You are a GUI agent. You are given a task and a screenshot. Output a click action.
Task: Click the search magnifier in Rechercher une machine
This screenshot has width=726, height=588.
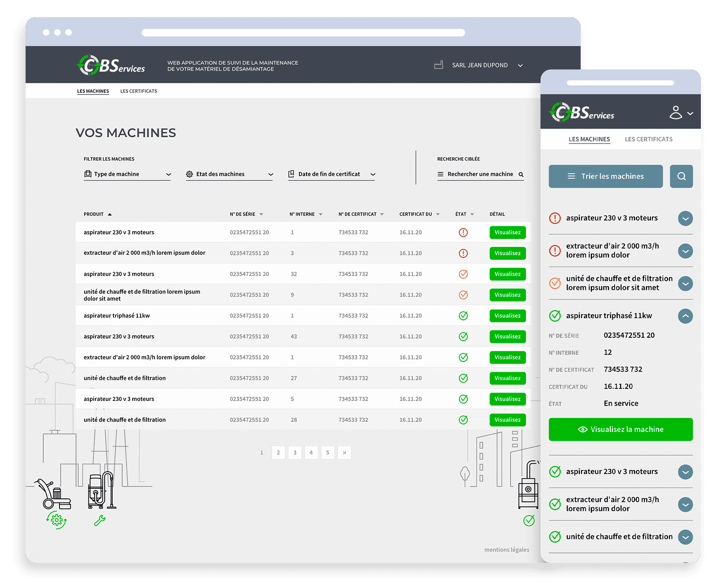pyautogui.click(x=521, y=175)
